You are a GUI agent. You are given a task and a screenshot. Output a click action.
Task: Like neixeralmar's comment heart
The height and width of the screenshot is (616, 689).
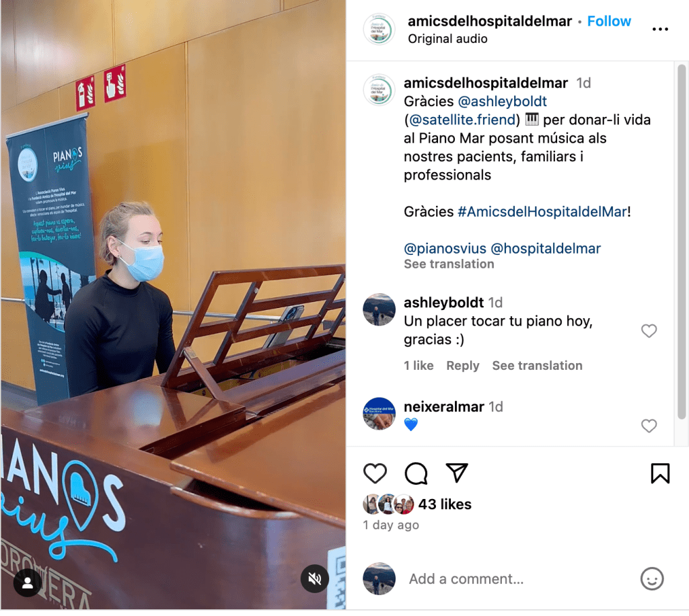(649, 426)
